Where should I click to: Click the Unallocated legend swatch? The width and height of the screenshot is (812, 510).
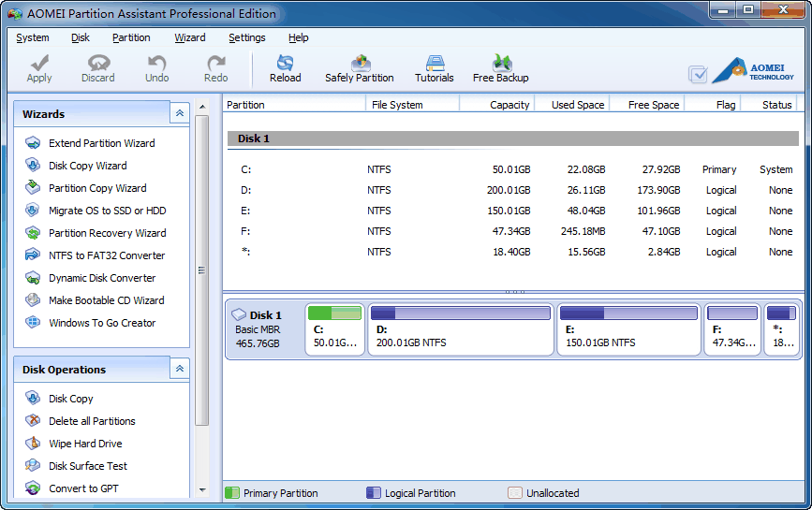coord(515,493)
